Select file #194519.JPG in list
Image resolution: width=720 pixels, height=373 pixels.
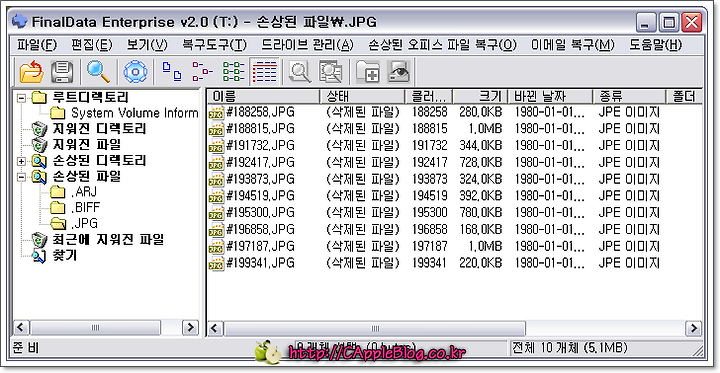click(260, 197)
